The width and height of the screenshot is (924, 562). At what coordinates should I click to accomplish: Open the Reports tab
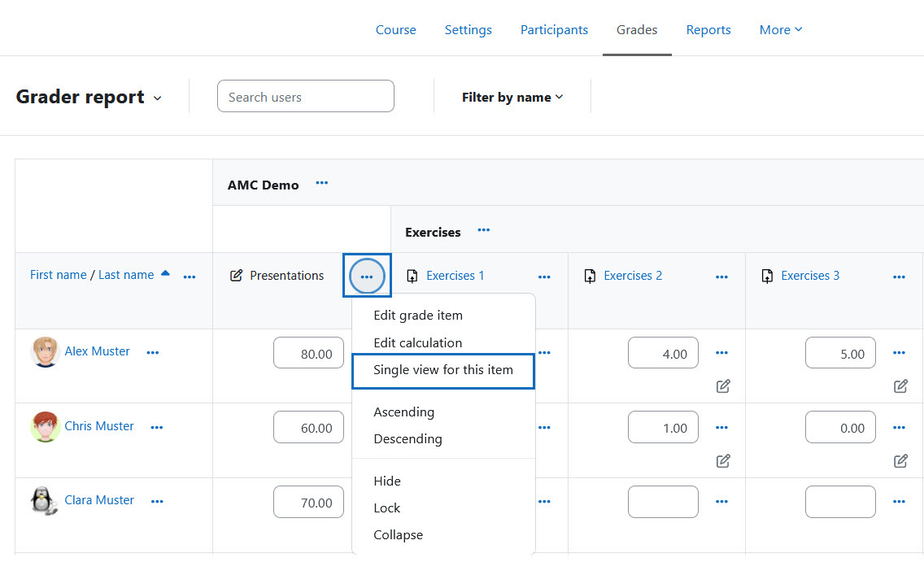tap(708, 29)
